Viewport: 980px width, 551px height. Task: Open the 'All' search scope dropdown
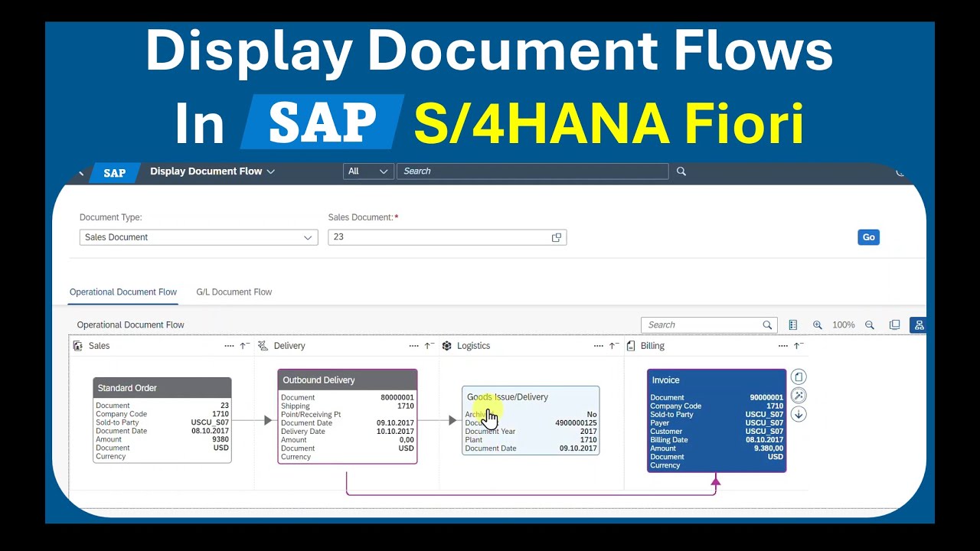(368, 171)
